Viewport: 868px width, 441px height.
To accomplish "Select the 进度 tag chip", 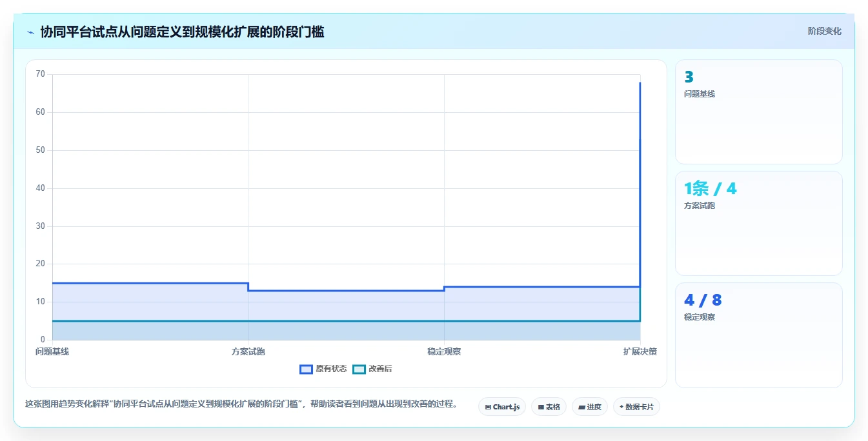I will pos(590,407).
